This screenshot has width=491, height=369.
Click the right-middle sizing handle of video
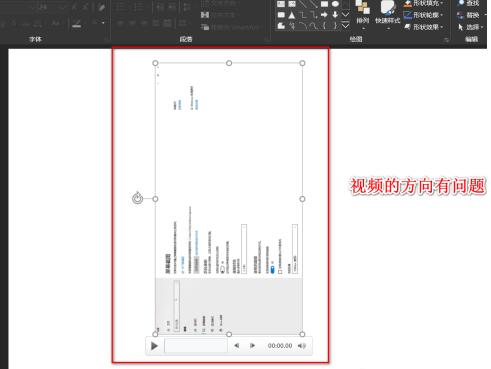[302, 199]
